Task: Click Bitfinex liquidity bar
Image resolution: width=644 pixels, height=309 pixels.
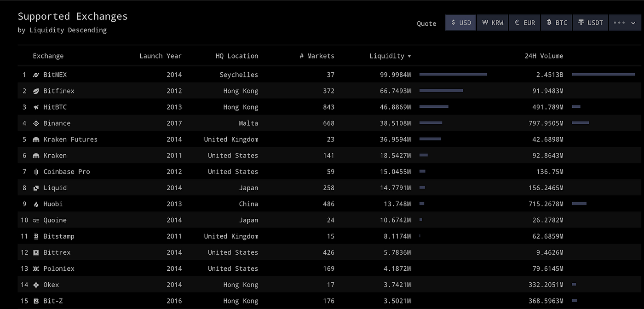Action: click(x=441, y=90)
